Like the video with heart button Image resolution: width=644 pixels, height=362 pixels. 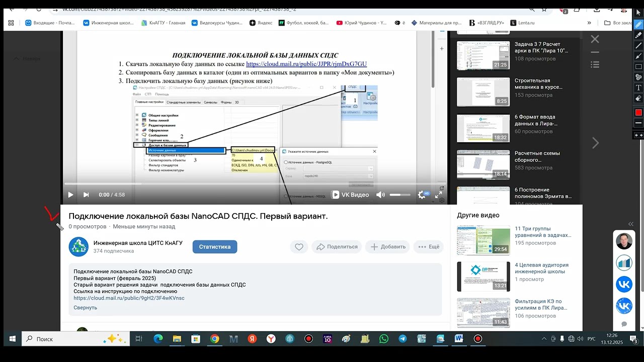pos(299,247)
